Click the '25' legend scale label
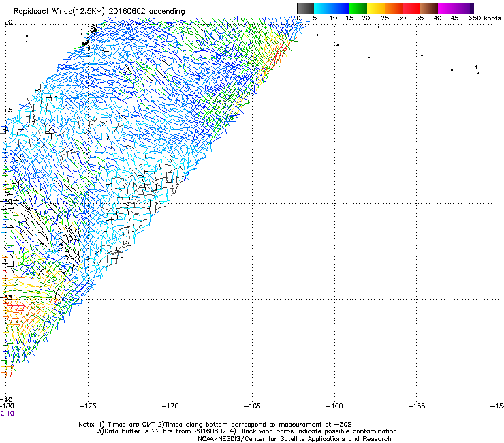This screenshot has height=443, width=504. (385, 18)
